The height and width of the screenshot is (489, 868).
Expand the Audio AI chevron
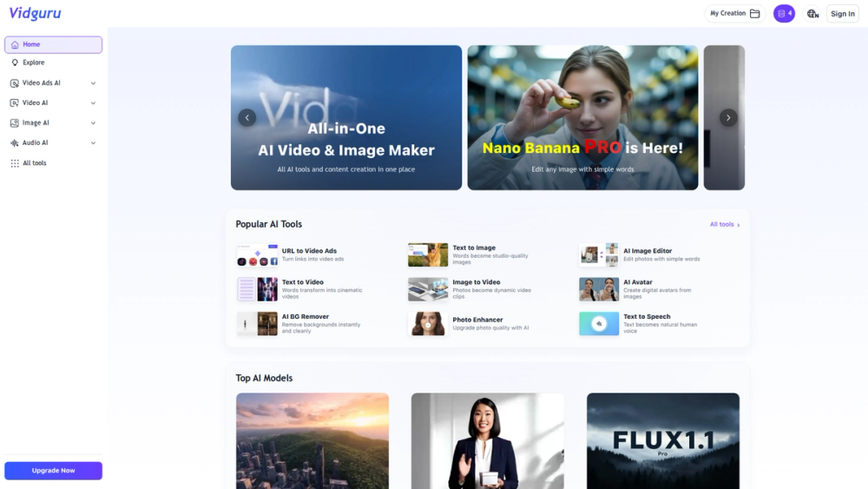click(93, 143)
